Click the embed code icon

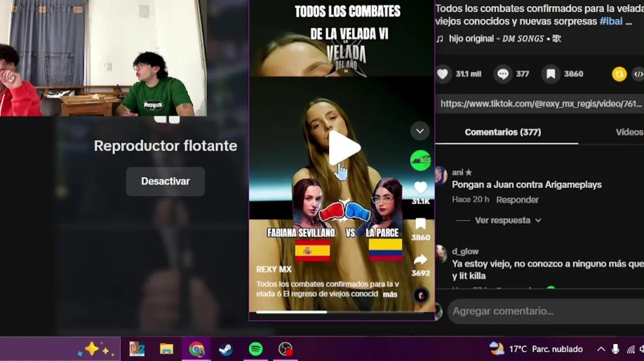638,74
